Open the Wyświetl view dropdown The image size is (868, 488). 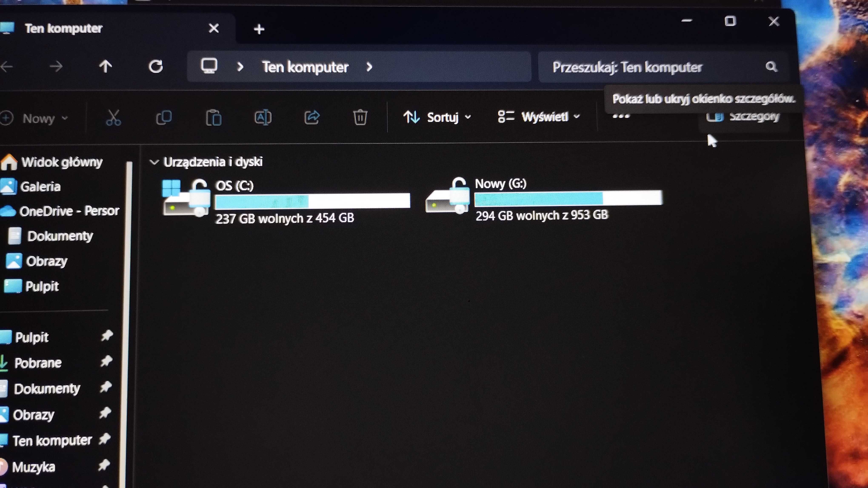point(539,117)
